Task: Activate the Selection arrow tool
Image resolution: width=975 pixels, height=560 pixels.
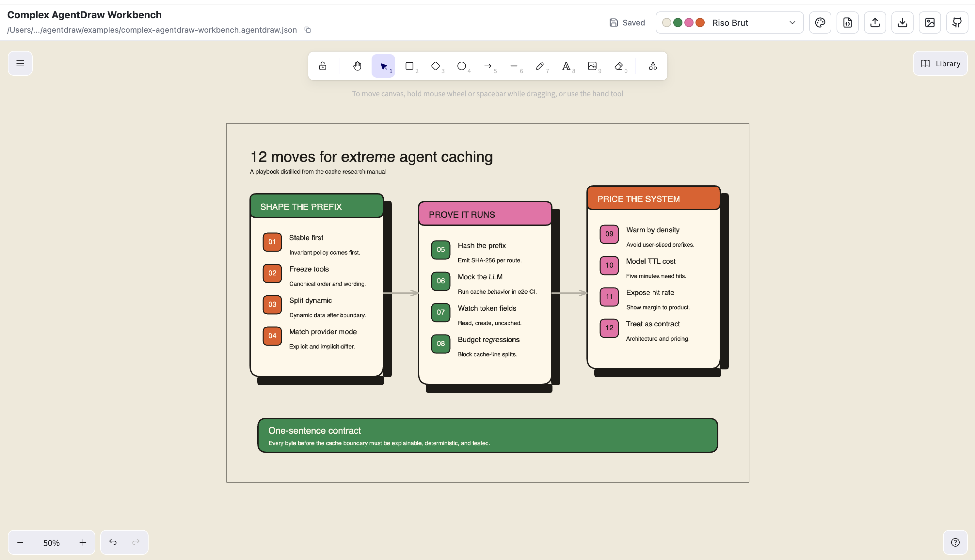Action: pyautogui.click(x=383, y=66)
